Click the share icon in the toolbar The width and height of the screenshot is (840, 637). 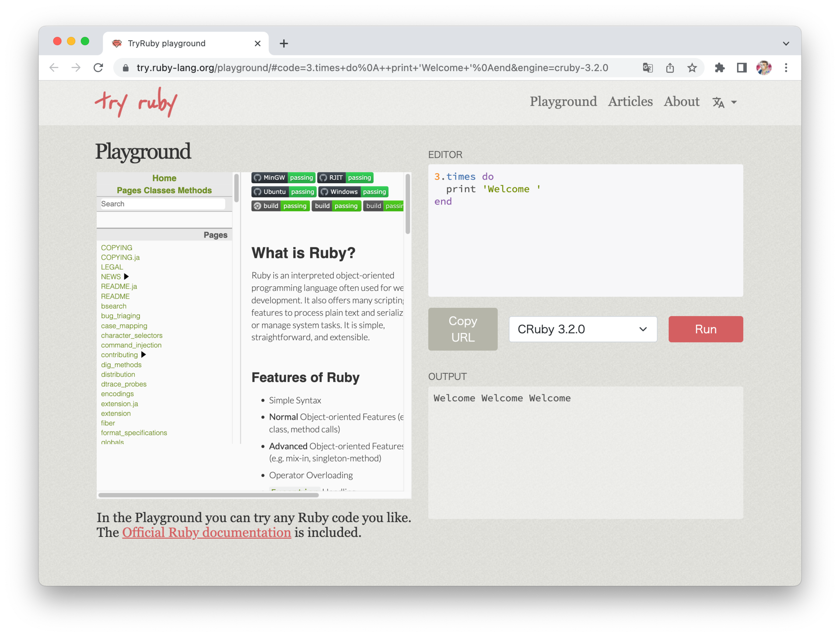click(670, 67)
